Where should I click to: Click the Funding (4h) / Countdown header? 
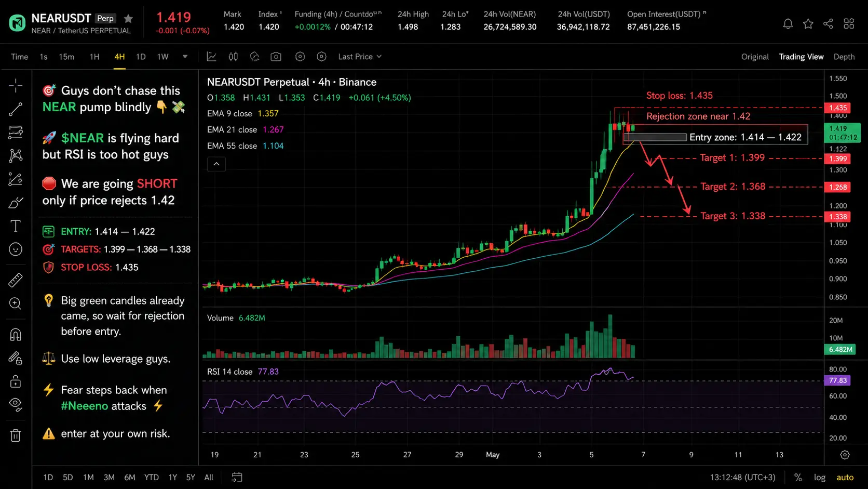point(338,14)
